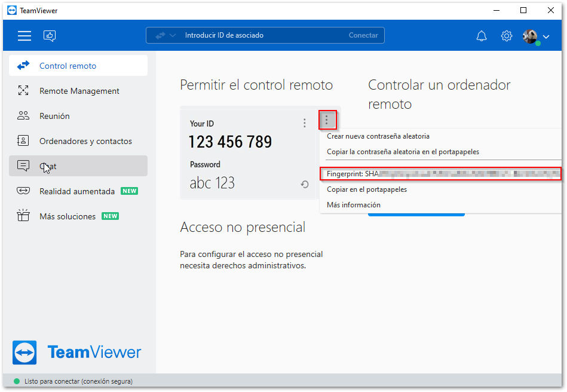Screen dimensions: 567x392
Task: Click the Conectar button
Action: point(363,35)
